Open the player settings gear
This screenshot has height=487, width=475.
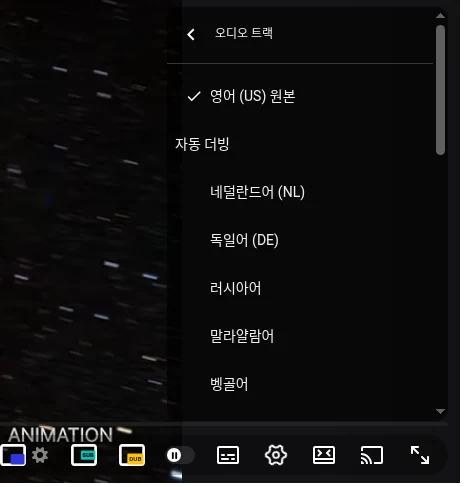(276, 455)
